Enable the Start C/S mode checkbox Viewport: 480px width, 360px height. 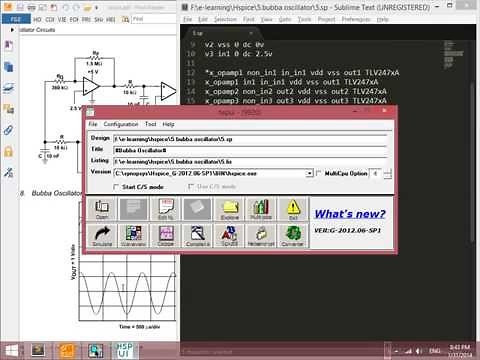tap(116, 187)
